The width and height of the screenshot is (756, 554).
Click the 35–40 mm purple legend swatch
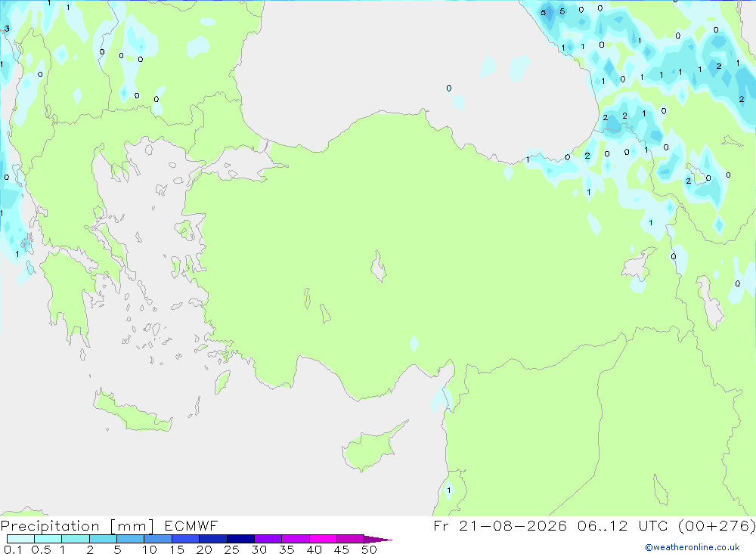296,539
